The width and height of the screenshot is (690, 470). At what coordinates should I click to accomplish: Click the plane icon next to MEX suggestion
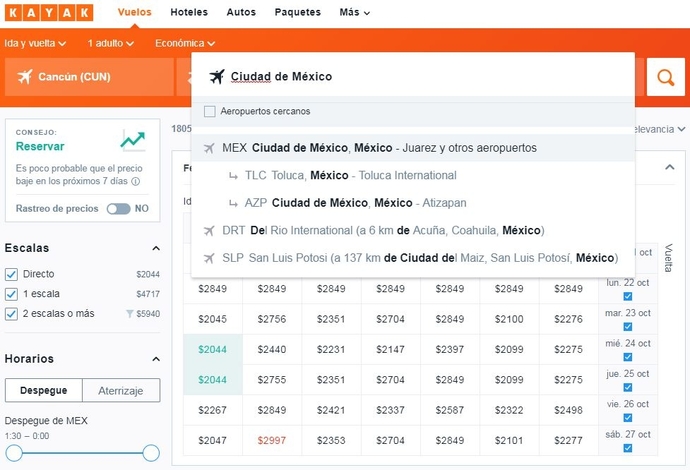(x=208, y=148)
